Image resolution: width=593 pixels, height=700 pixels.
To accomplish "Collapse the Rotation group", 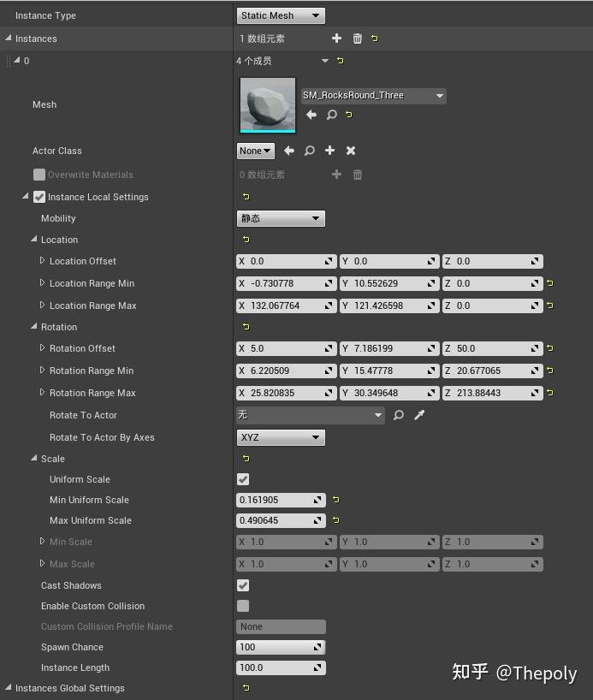I will (x=34, y=326).
